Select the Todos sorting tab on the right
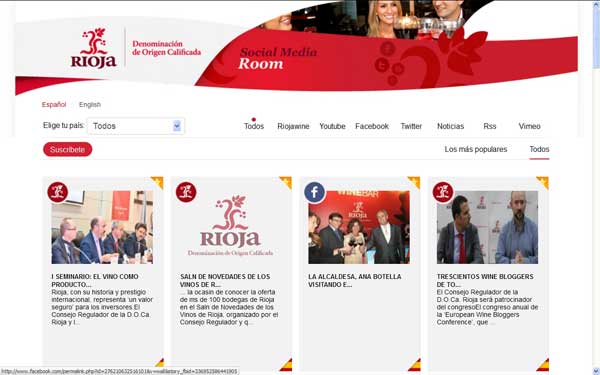Image resolution: width=600 pixels, height=375 pixels. pos(539,149)
